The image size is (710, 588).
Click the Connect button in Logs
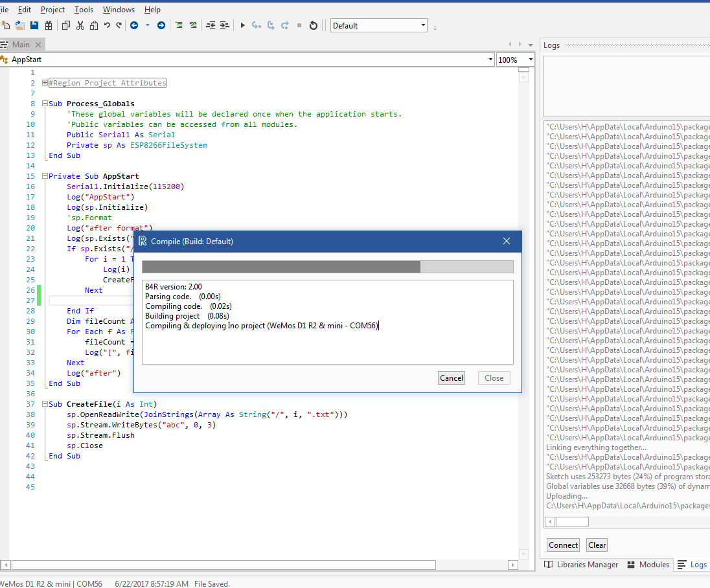tap(563, 545)
